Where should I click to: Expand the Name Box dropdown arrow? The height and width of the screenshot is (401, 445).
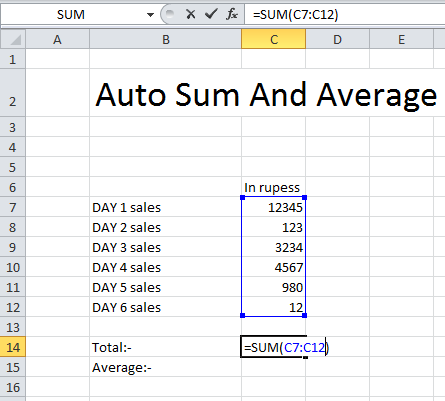coord(150,15)
